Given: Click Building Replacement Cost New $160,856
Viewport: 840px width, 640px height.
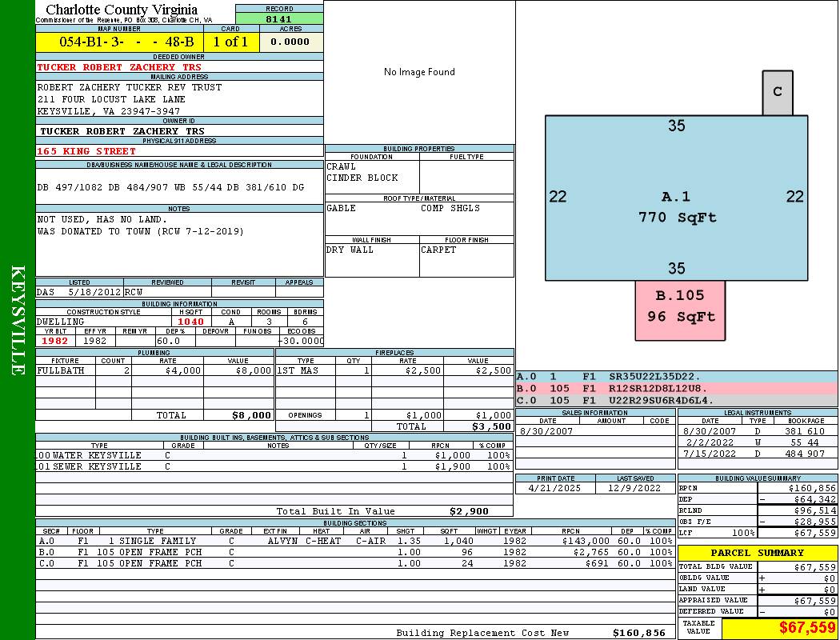Looking at the screenshot, I should coord(639,633).
